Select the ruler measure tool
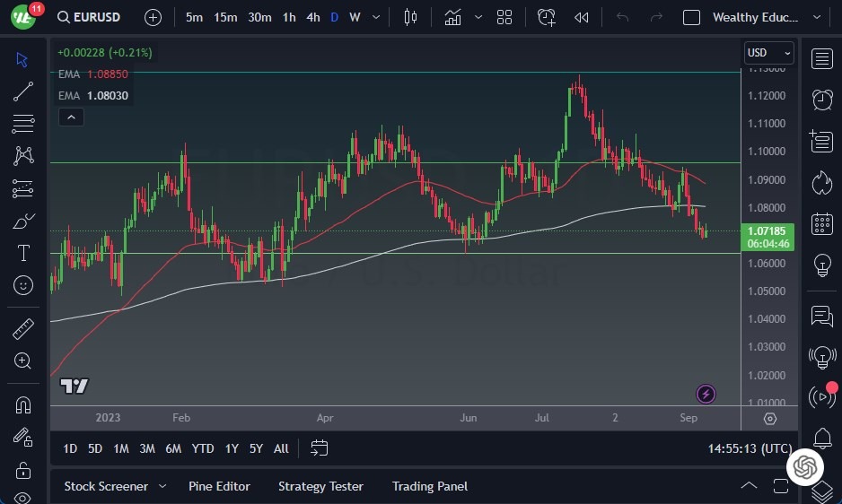The image size is (842, 504). pos(23,329)
